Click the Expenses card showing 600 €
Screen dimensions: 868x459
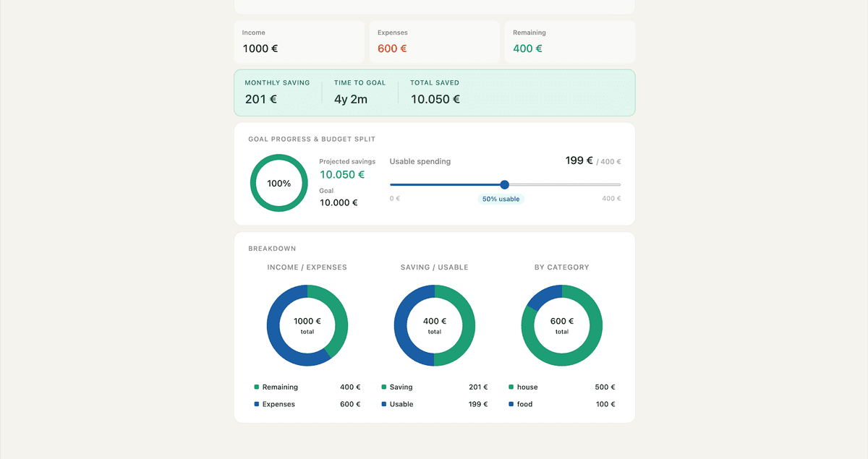[x=434, y=42]
